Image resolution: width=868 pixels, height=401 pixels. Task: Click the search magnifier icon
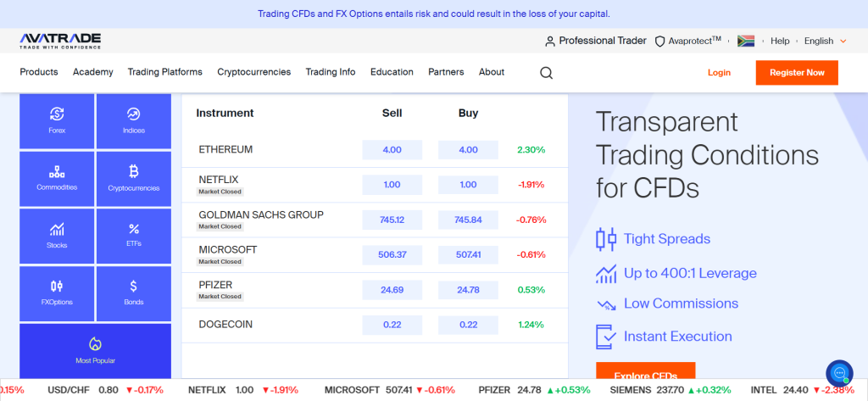point(546,73)
